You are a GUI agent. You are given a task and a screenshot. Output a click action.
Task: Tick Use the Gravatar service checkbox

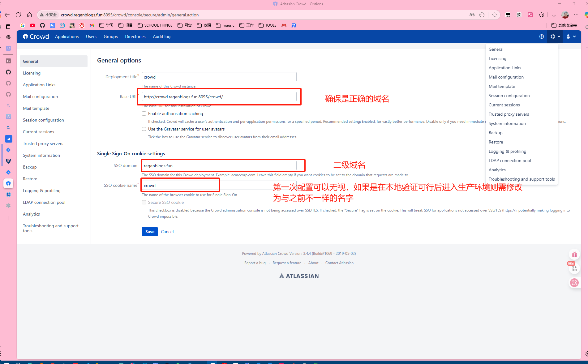pos(144,129)
